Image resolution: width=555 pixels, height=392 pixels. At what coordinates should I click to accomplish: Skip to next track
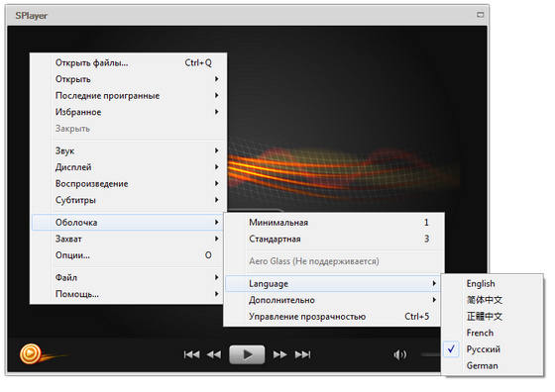click(x=302, y=354)
